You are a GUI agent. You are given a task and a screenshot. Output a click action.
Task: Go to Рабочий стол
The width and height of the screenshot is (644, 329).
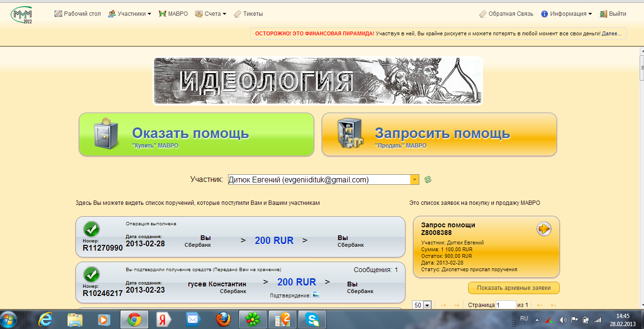[x=77, y=14]
